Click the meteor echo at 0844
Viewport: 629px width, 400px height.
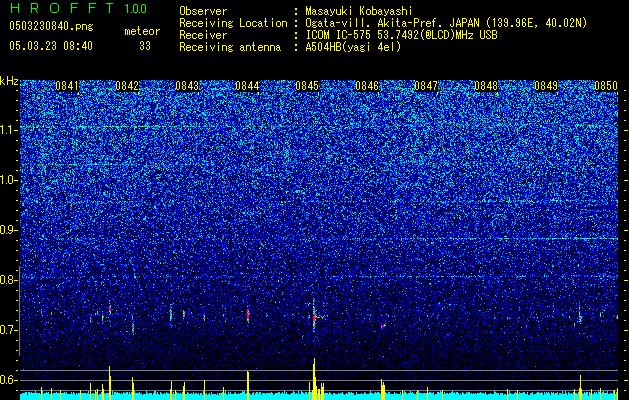coord(248,314)
